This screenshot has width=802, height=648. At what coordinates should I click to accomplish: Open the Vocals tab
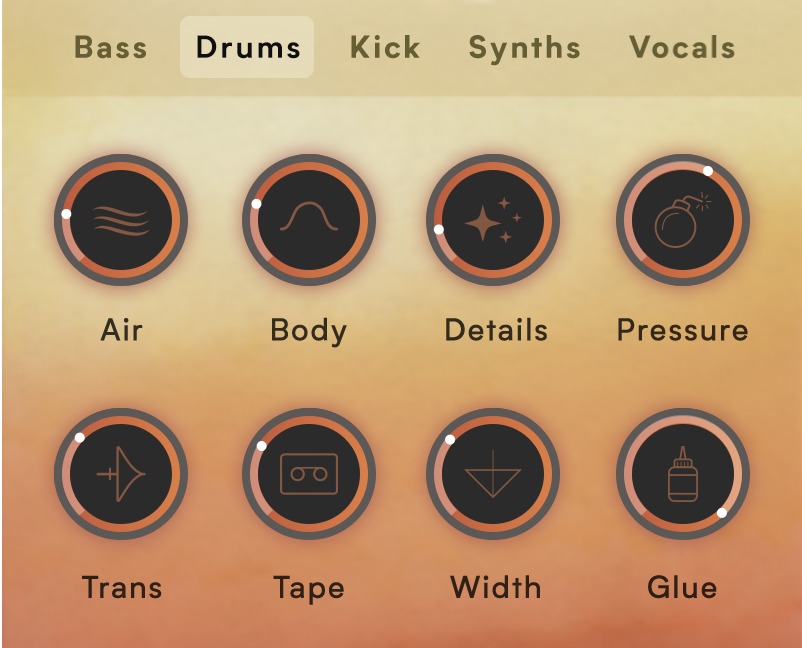click(x=682, y=48)
